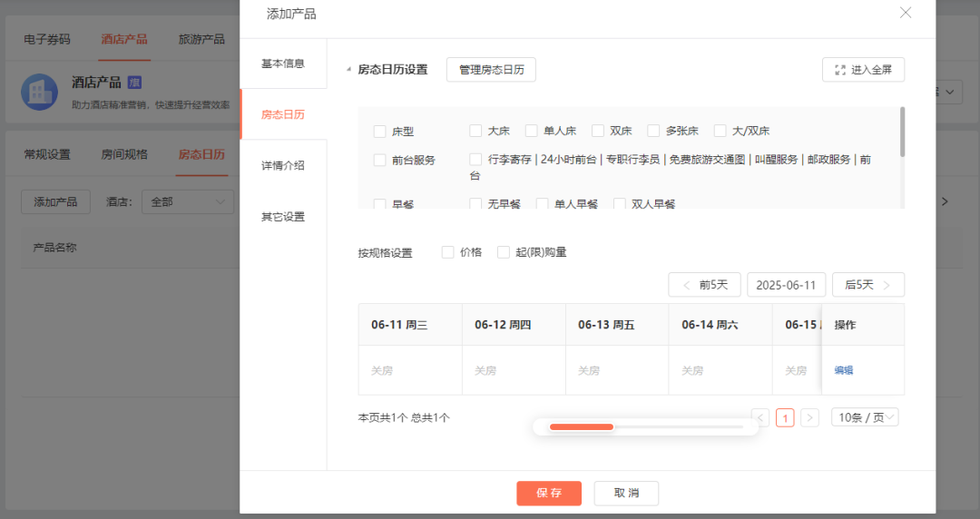Screen dimensions: 980x519
Task: Check the 单人早餐 checkbox
Action: (543, 204)
